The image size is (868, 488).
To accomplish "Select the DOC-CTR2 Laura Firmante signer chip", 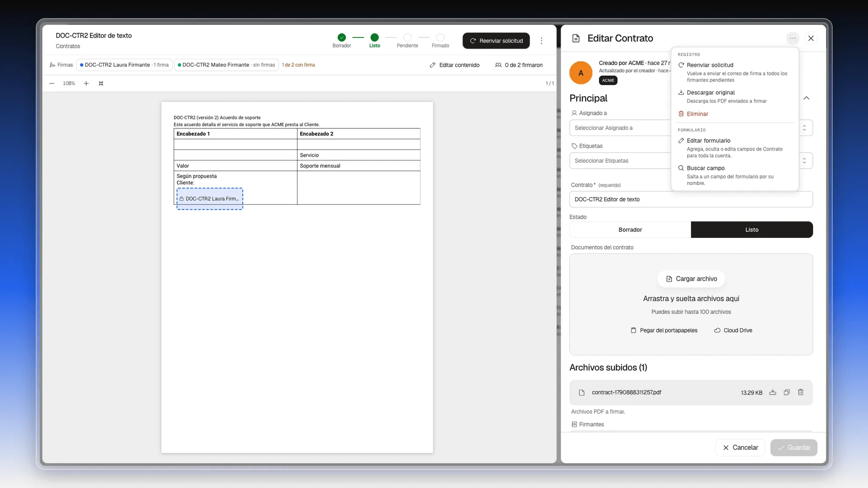I will click(x=124, y=65).
